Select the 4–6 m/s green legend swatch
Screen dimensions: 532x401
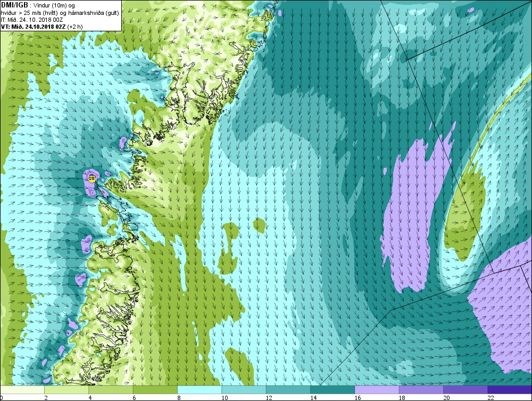click(x=111, y=389)
